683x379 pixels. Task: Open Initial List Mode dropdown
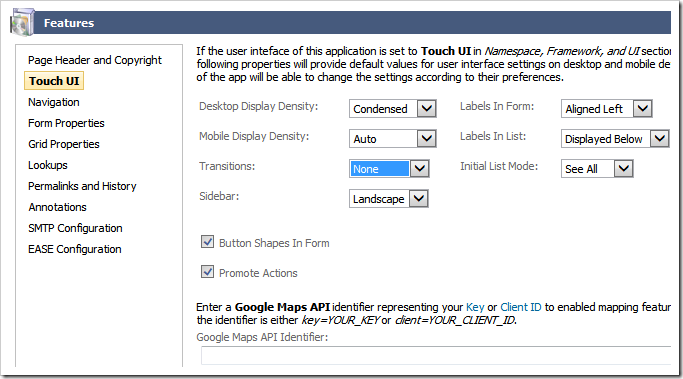[597, 169]
